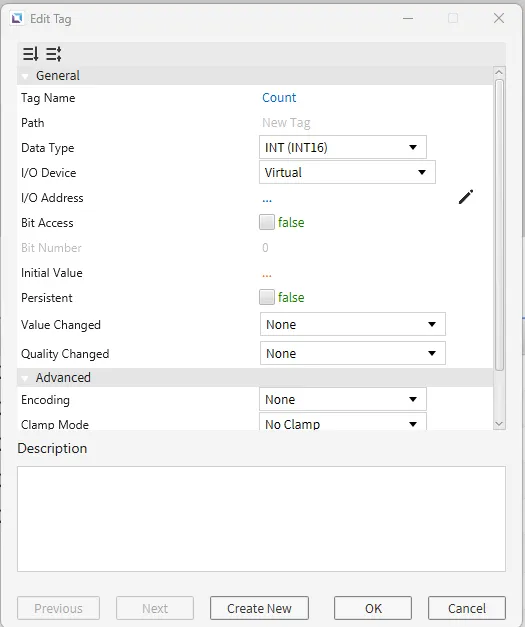Collapse the General section
Image resolution: width=525 pixels, height=627 pixels.
25,76
